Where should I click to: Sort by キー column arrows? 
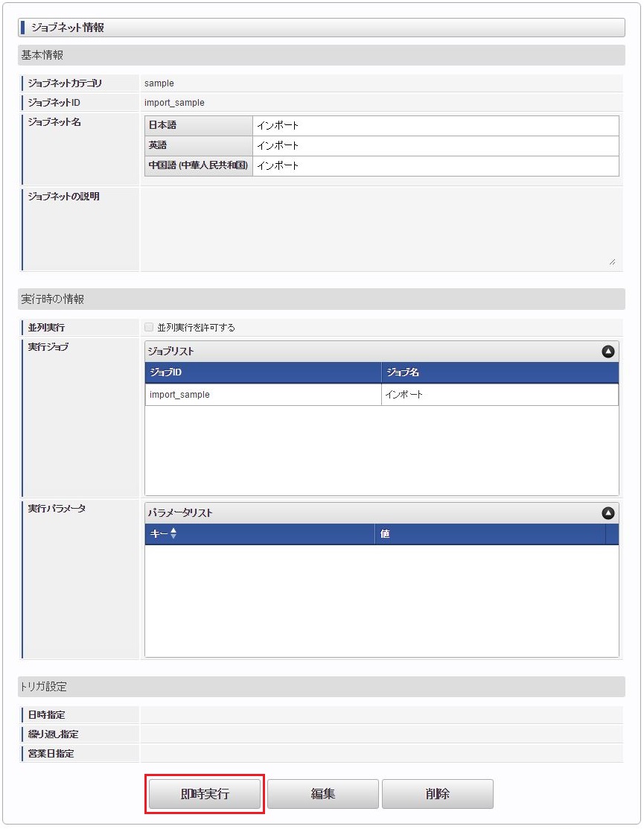173,533
